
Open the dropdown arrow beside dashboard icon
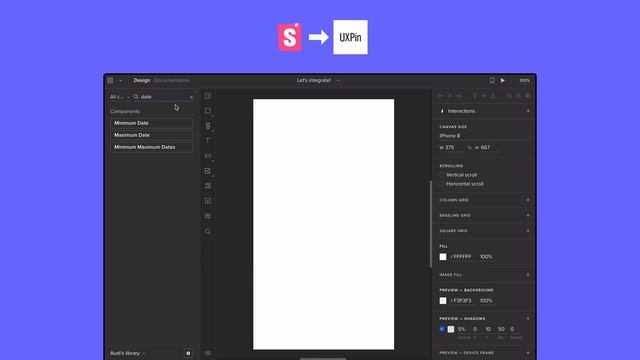click(120, 81)
